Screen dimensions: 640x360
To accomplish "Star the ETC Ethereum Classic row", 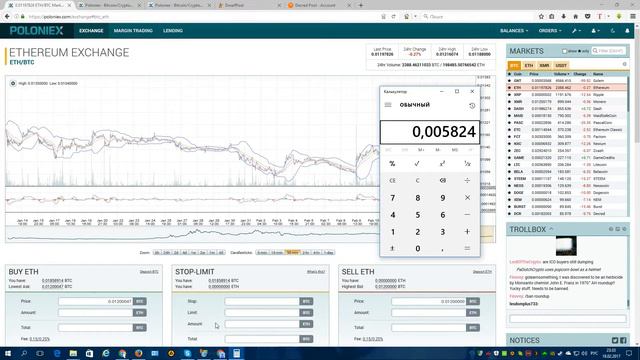I will [509, 130].
